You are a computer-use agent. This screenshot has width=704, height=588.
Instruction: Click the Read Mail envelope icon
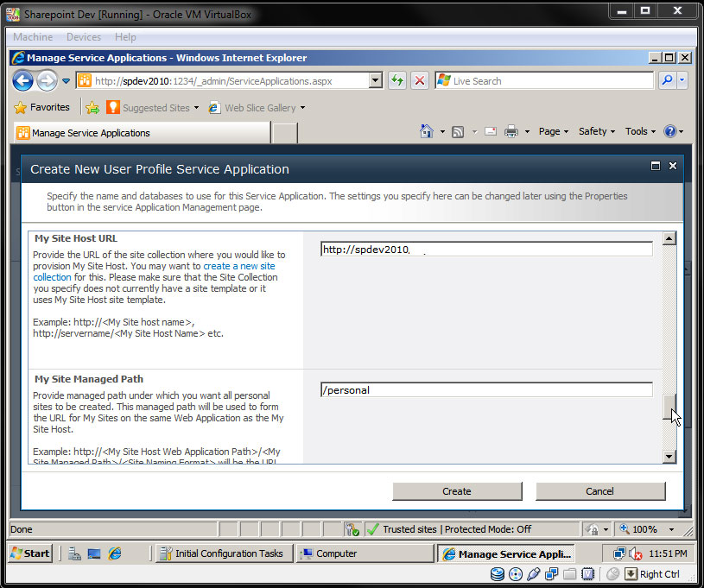491,131
